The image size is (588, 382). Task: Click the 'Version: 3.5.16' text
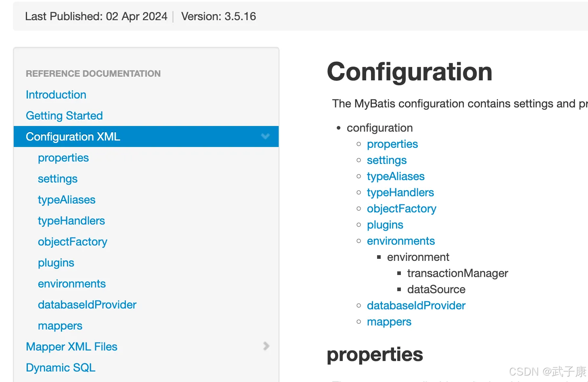[x=219, y=17]
